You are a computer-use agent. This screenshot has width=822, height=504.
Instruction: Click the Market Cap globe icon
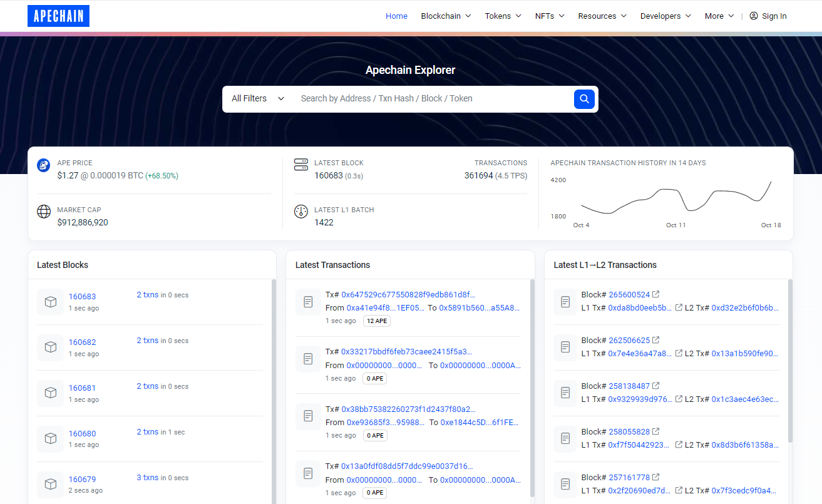[x=44, y=211]
